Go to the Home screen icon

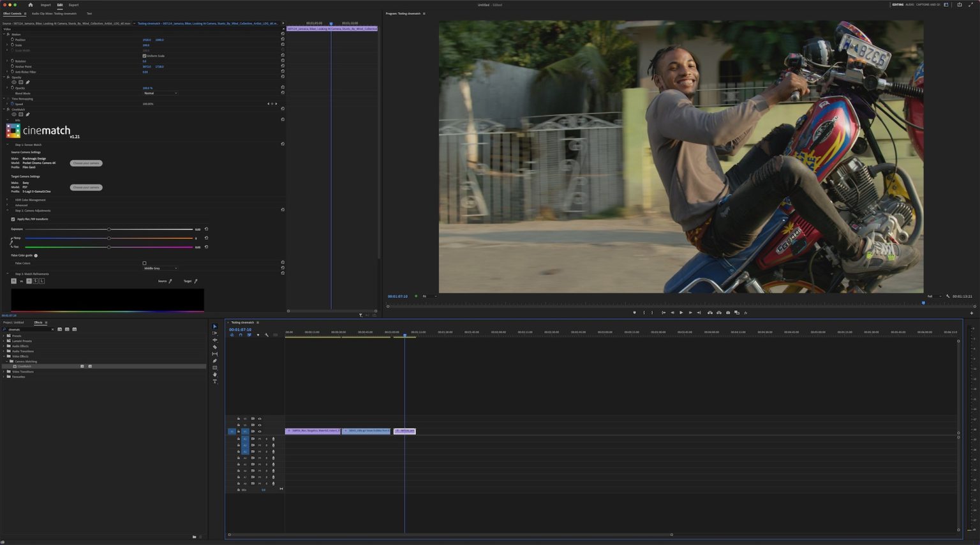pos(30,4)
